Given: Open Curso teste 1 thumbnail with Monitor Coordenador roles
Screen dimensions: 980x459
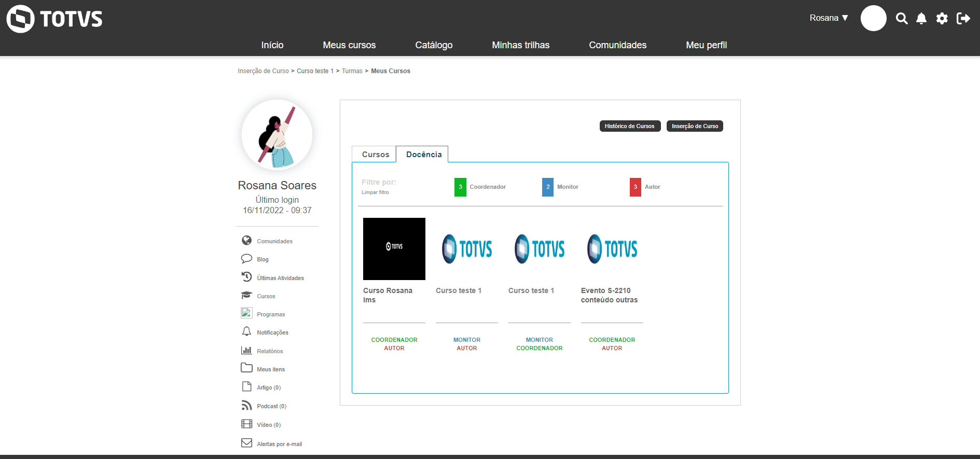Looking at the screenshot, I should (540, 249).
